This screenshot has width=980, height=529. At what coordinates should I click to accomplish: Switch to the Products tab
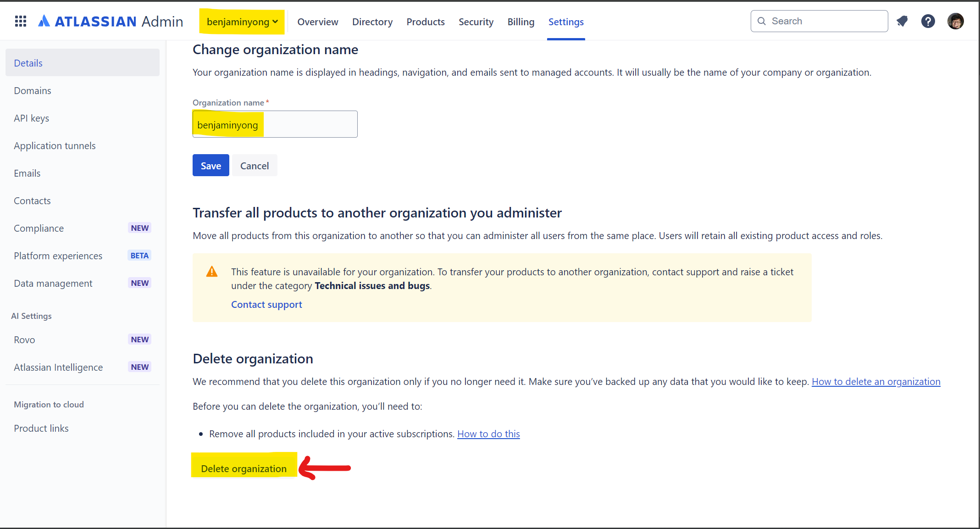pos(426,22)
